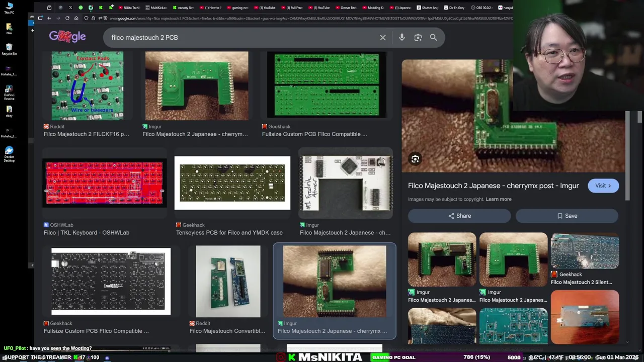
Task: Open first related Imgur PCB image
Action: point(442,259)
